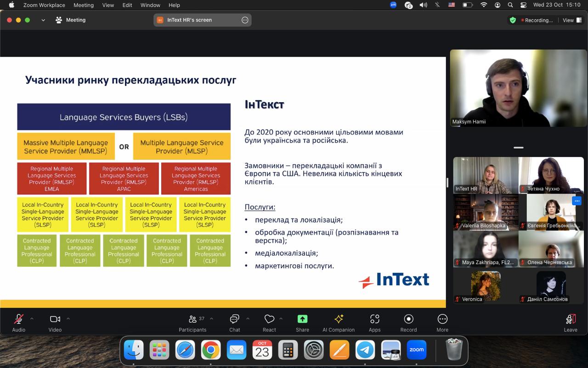Select the Meeting tab

coord(70,20)
